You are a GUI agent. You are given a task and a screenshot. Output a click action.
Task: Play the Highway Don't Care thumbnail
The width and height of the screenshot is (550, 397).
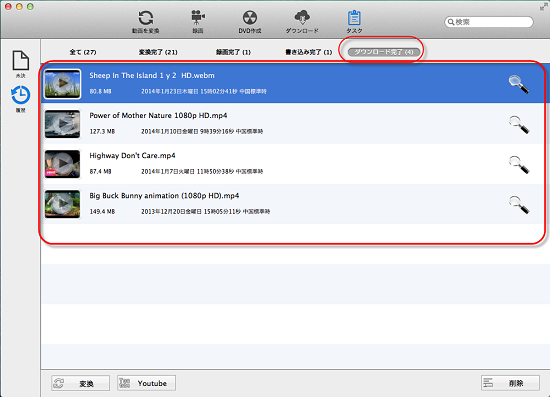[62, 164]
